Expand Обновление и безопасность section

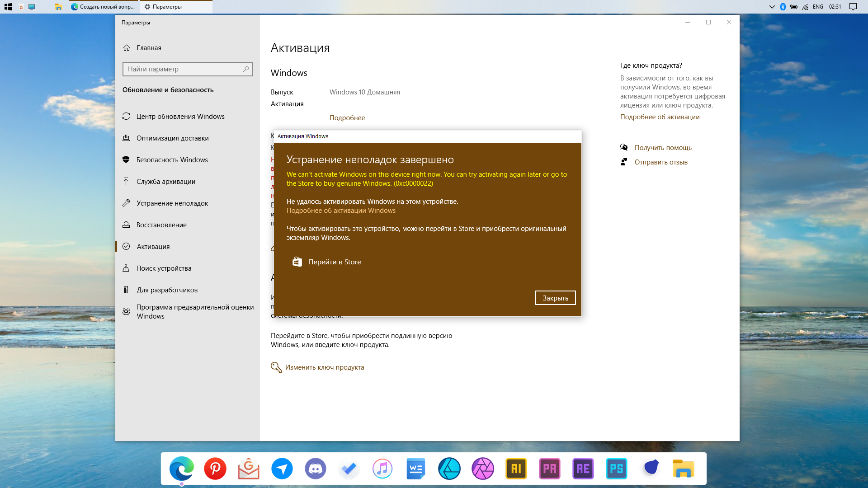point(168,89)
